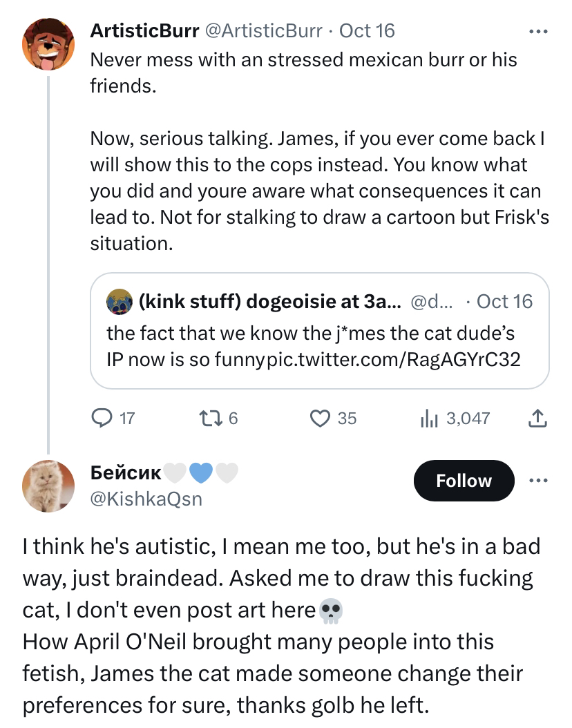572x728 pixels.
Task: Click the ArtisticBurr display name
Action: 144,31
